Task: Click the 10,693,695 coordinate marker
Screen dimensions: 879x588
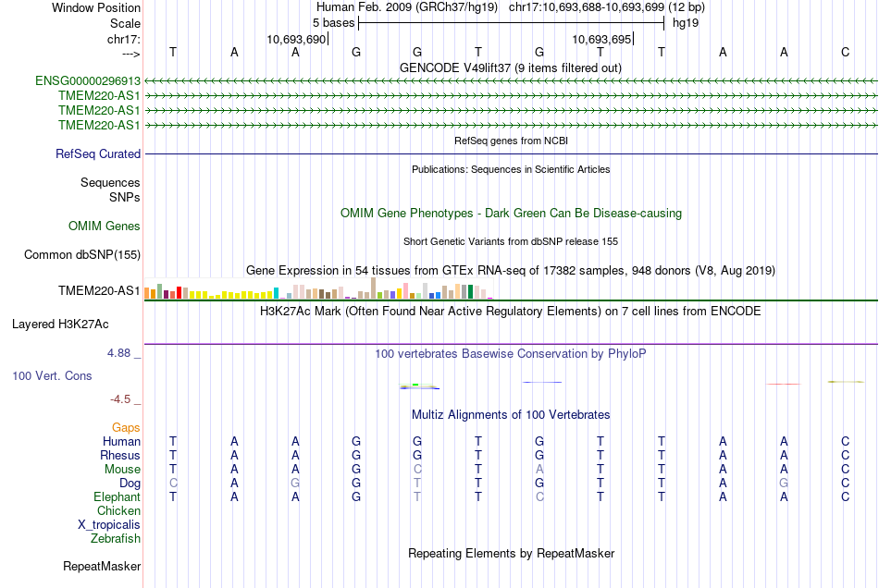Action: coord(601,39)
